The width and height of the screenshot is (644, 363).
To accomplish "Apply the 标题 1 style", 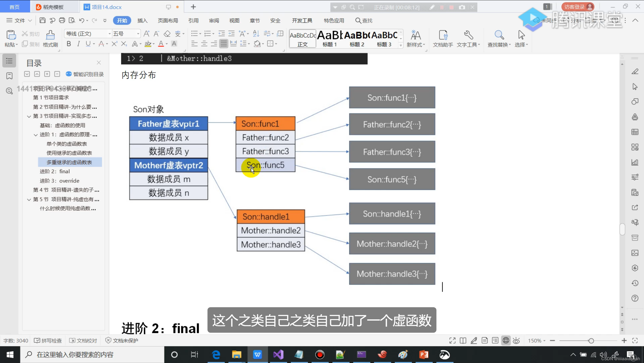I will (329, 38).
